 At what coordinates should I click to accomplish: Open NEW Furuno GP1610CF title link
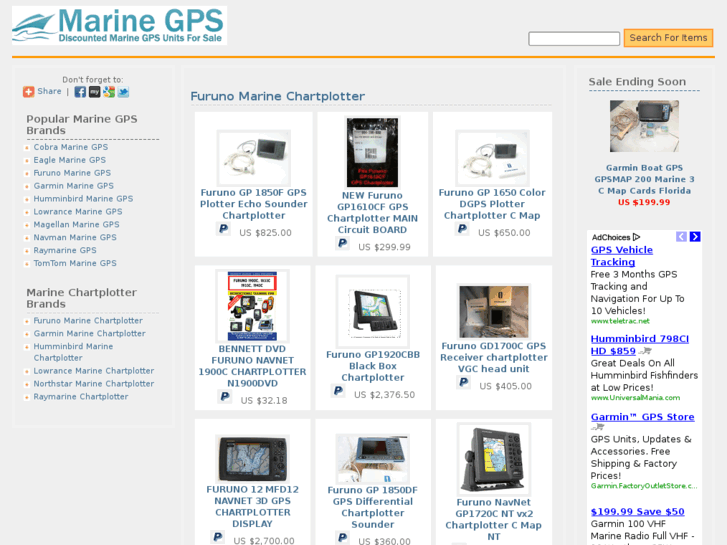pyautogui.click(x=372, y=212)
